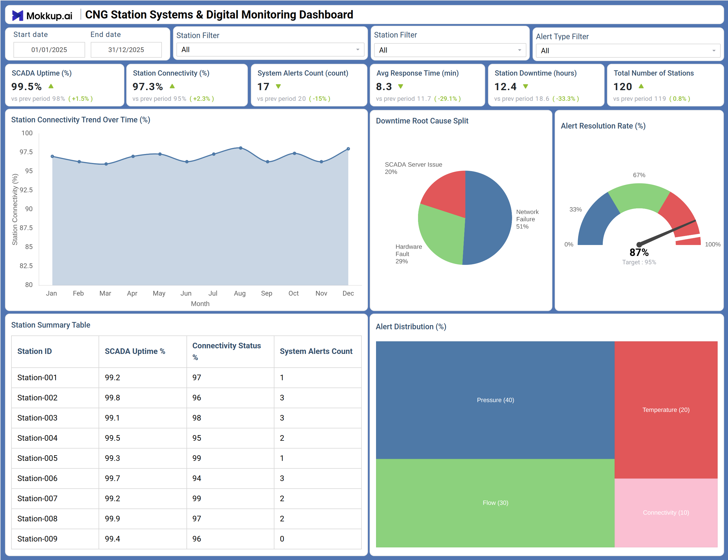Viewport: 728px width, 560px height.
Task: Click the Alert Distribution (%) title
Action: pos(411,327)
